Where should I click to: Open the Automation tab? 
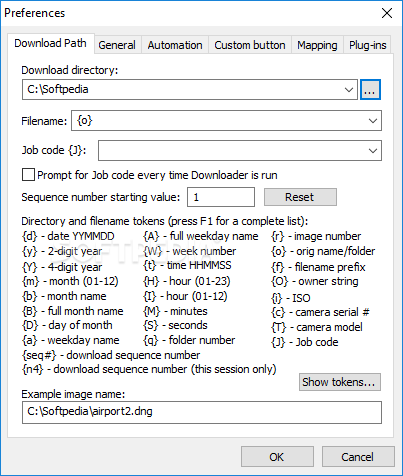pyautogui.click(x=175, y=45)
